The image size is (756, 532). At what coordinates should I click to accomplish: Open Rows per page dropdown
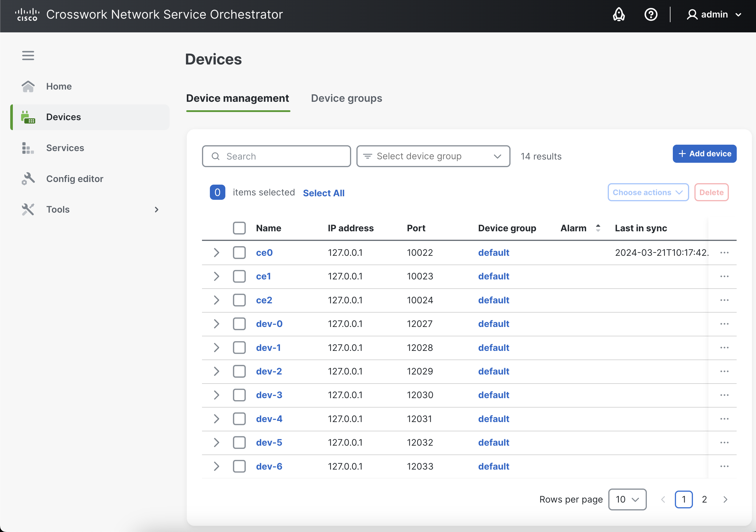click(627, 499)
